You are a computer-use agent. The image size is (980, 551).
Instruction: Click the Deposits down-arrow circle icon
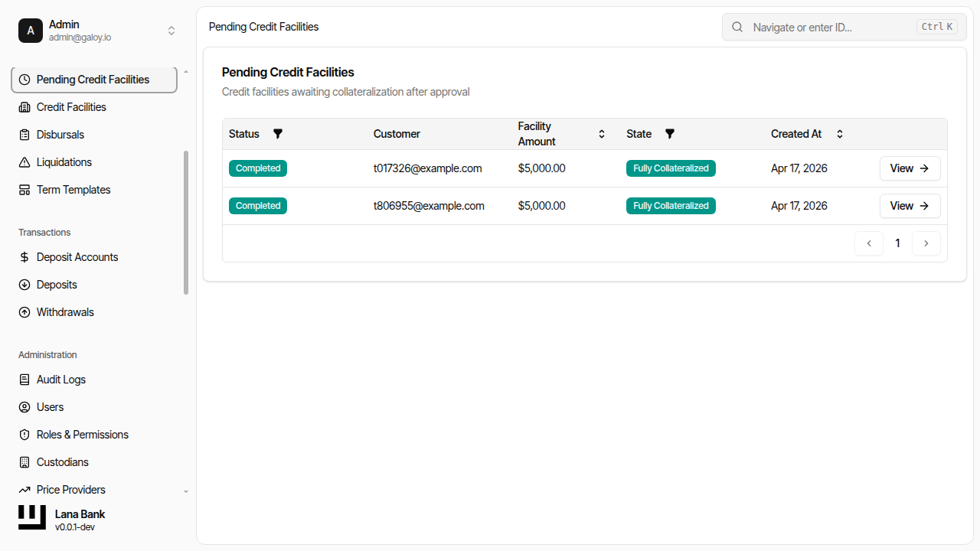coord(24,285)
